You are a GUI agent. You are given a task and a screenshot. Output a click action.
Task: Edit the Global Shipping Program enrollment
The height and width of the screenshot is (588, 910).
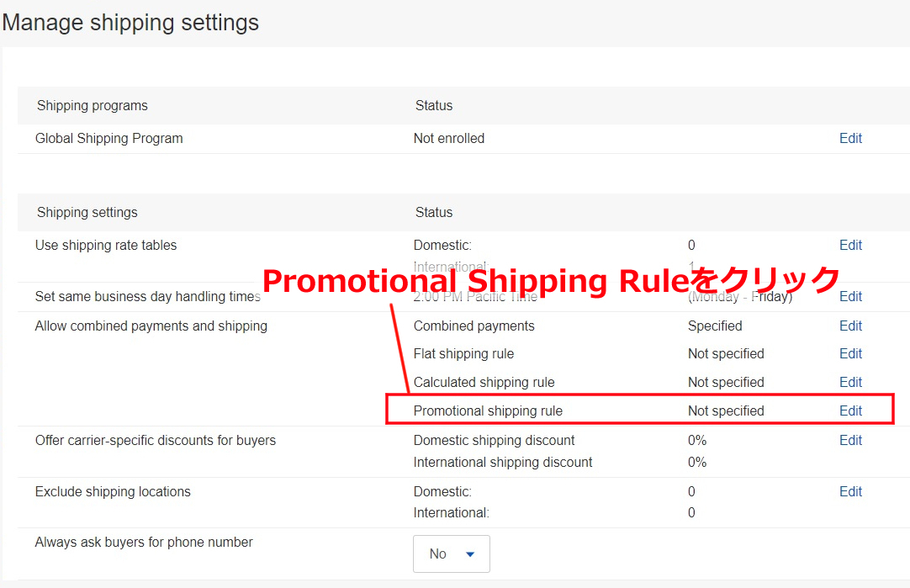pos(850,138)
